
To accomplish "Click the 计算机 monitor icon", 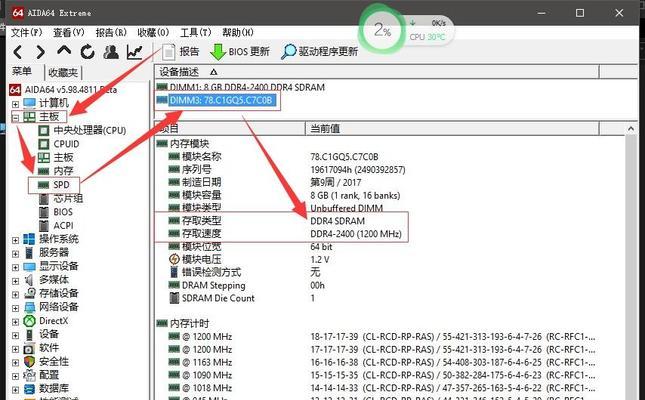I will tap(30, 103).
